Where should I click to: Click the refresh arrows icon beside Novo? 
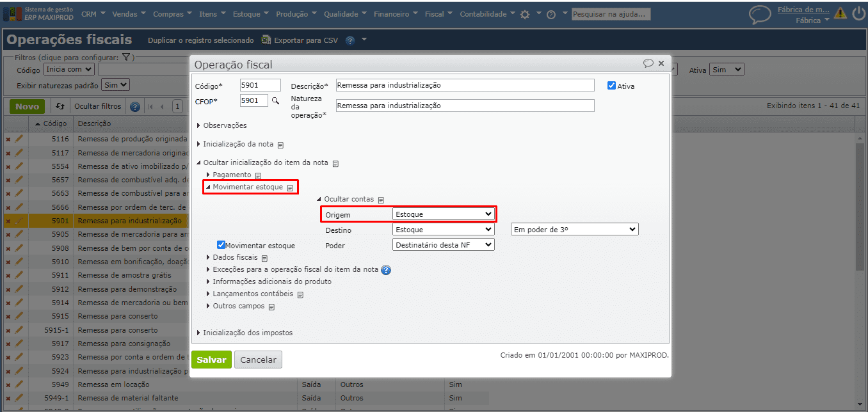click(x=60, y=106)
